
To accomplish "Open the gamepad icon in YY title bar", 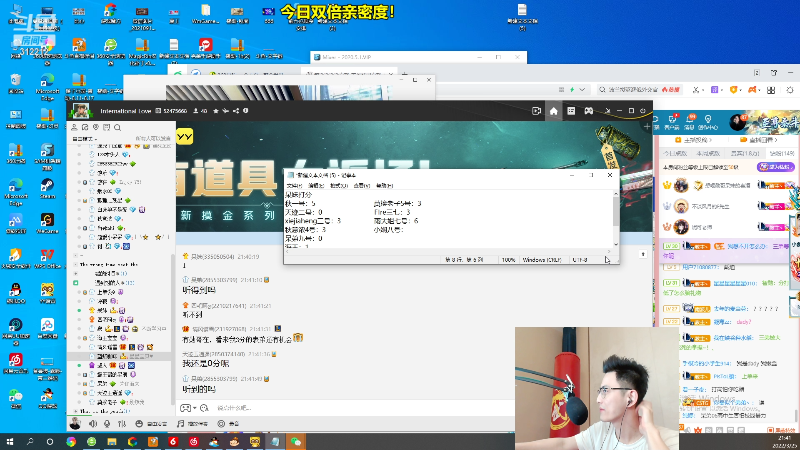I will tap(588, 111).
